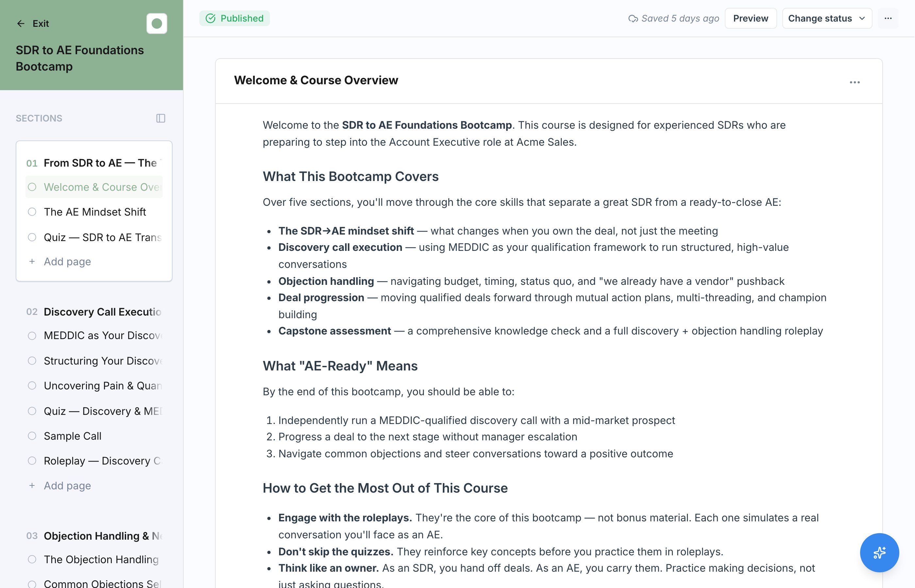Select section 02 Discovery Call Execution
Image resolution: width=915 pixels, height=588 pixels.
coord(94,312)
